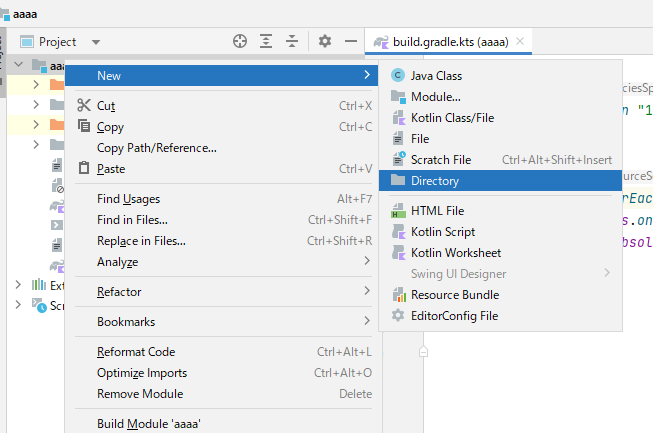
Task: Choose Cut from the context menu
Action: 224,106
